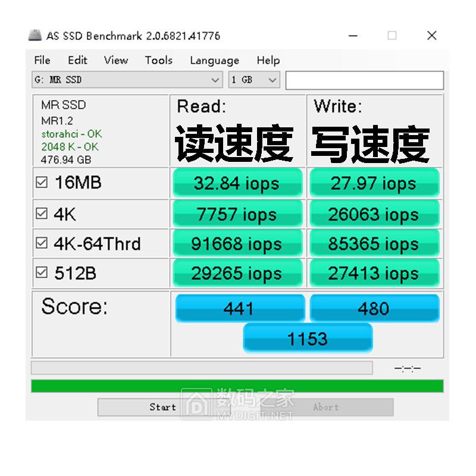Click the AS SSD Benchmark app icon
476x476 pixels.
(35, 35)
